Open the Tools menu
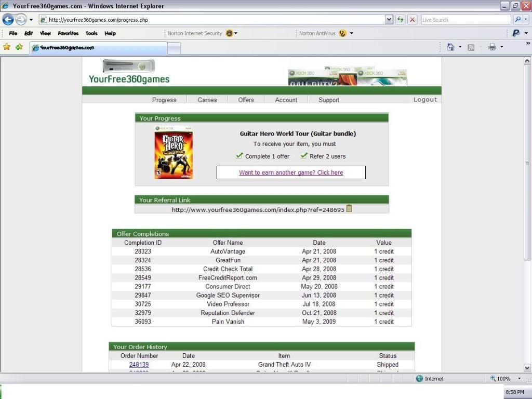Viewport: 532px width, 399px height. coord(91,33)
